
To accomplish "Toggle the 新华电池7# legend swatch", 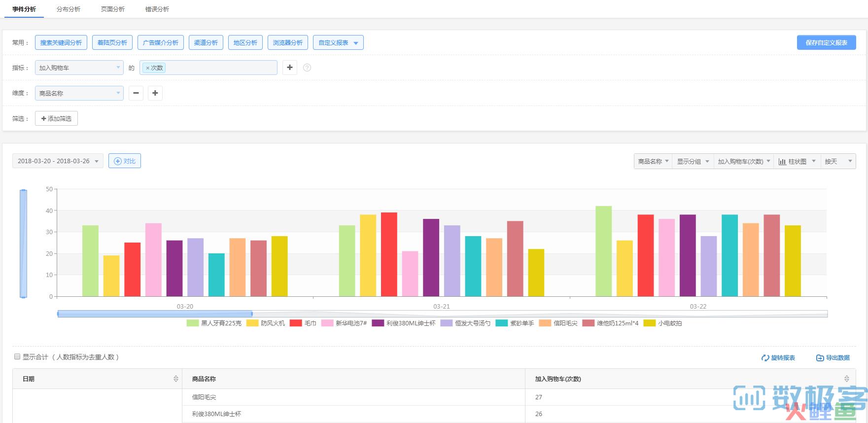I will point(327,323).
